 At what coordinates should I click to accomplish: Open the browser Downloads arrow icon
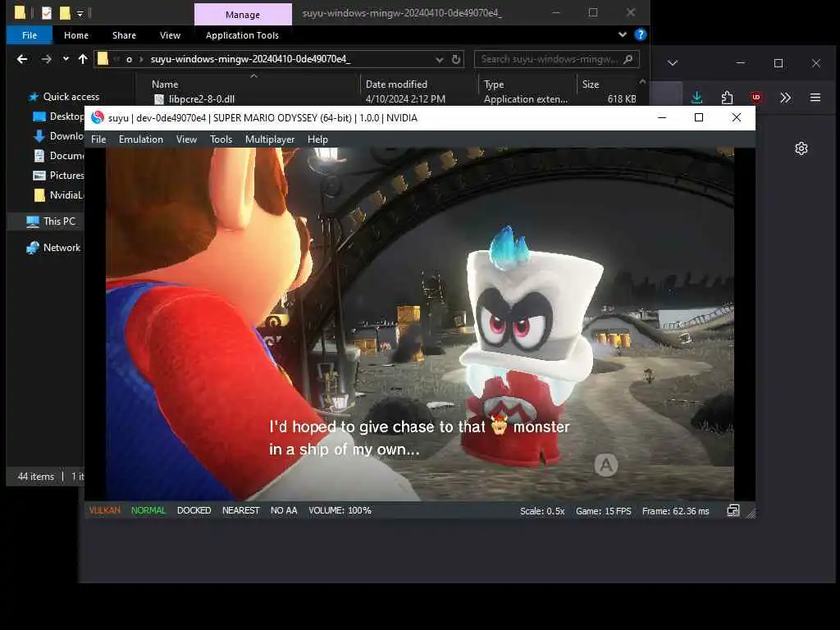[696, 97]
